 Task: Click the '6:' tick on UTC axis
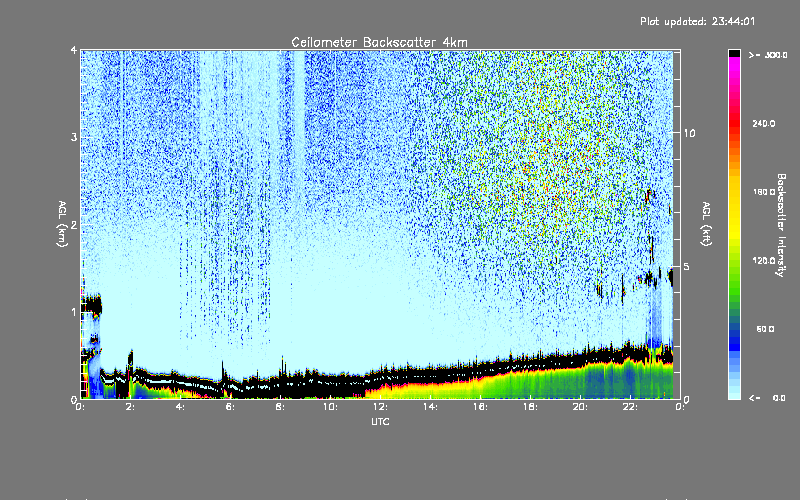(230, 407)
